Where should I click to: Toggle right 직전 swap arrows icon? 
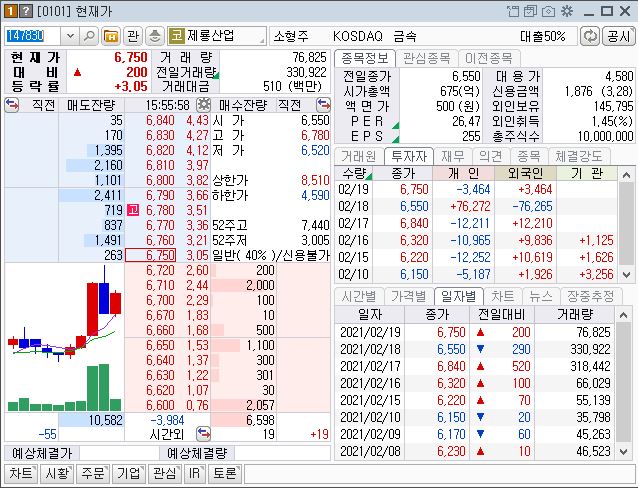323,105
